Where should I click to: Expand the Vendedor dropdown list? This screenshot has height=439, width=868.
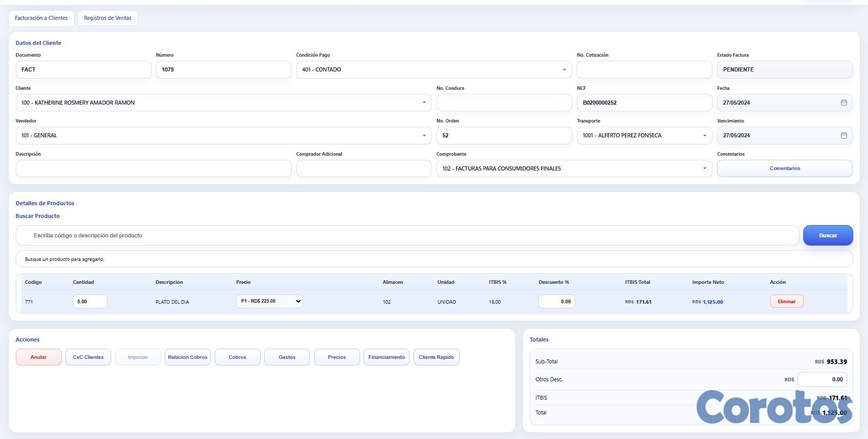point(424,135)
